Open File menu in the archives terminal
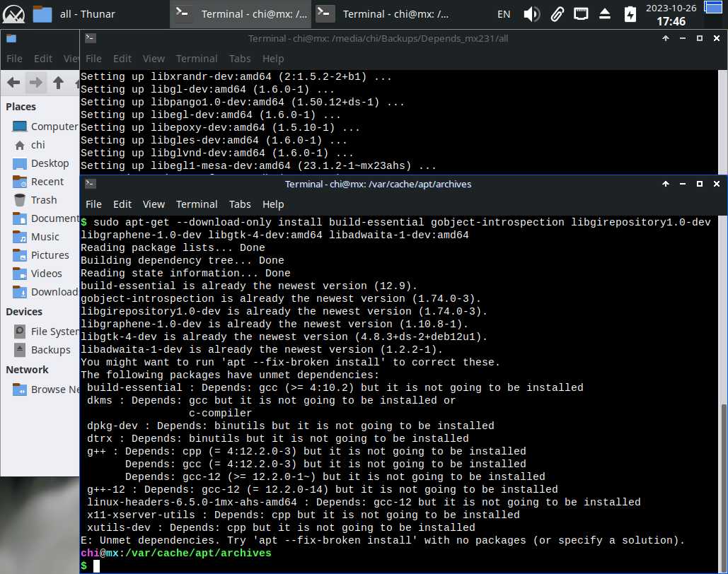 coord(93,204)
